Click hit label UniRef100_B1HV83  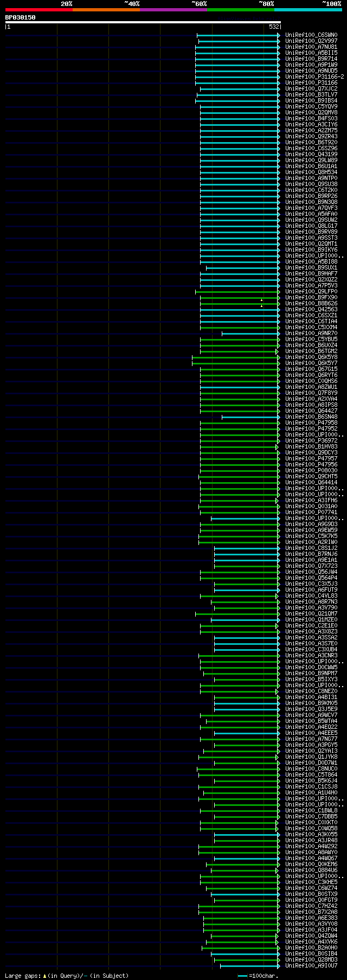pos(311,447)
